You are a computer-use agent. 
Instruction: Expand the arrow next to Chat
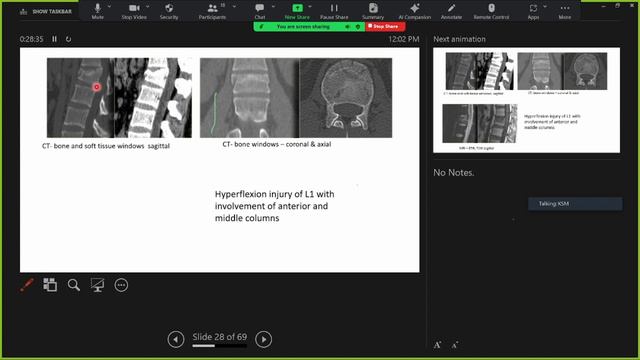click(273, 7)
